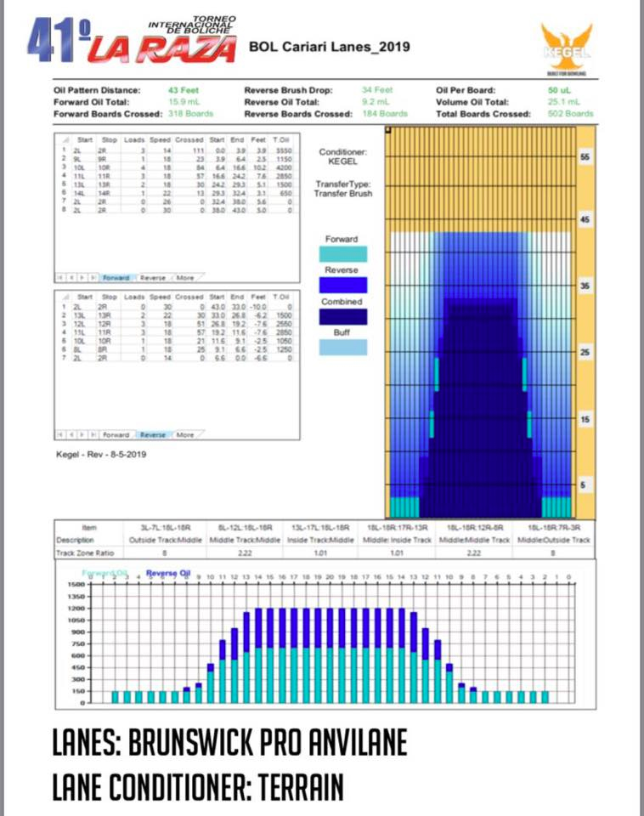
Task: Click the '9.2 mL' reverse oil total value
Action: (376, 101)
